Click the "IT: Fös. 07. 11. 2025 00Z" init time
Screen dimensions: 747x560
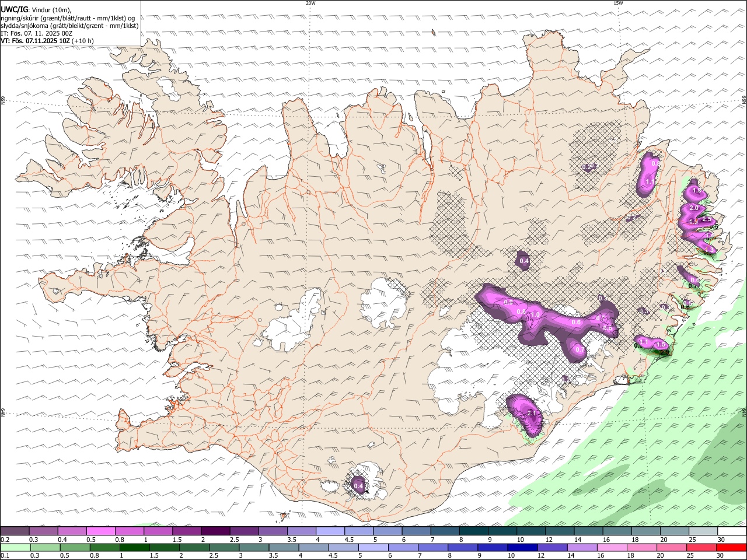(x=36, y=33)
